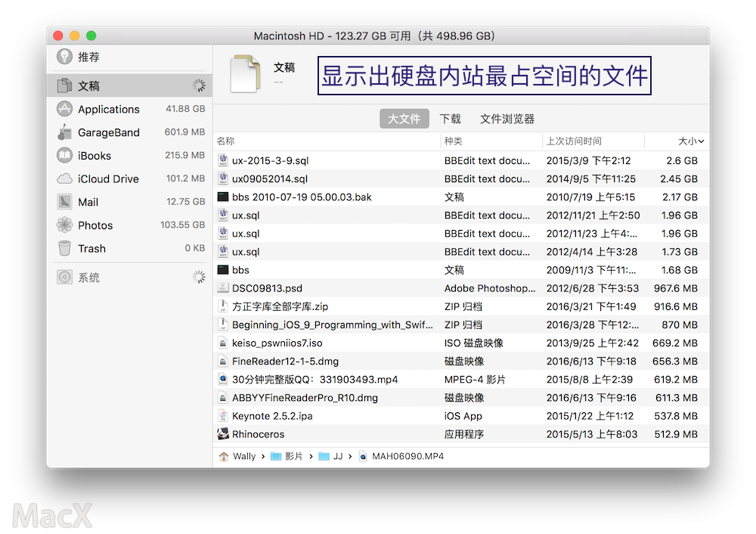Click 2016/3/21 下午1:49 date cell
Image resolution: width=756 pixels, height=534 pixels.
(x=591, y=306)
